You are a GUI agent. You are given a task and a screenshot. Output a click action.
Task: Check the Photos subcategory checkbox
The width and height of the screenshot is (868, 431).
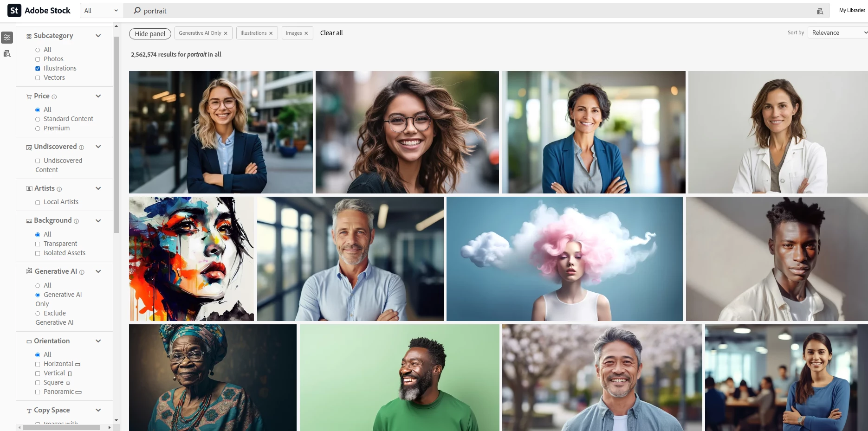click(38, 59)
